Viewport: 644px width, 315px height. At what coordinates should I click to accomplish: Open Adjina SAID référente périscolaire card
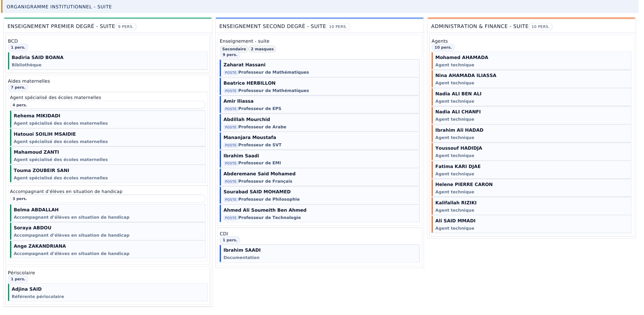coord(108,293)
